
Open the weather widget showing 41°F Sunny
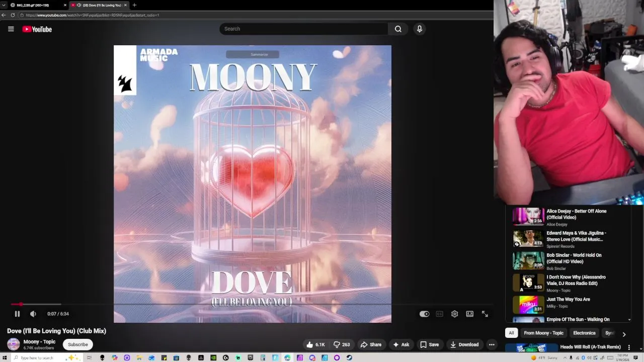coord(544,358)
